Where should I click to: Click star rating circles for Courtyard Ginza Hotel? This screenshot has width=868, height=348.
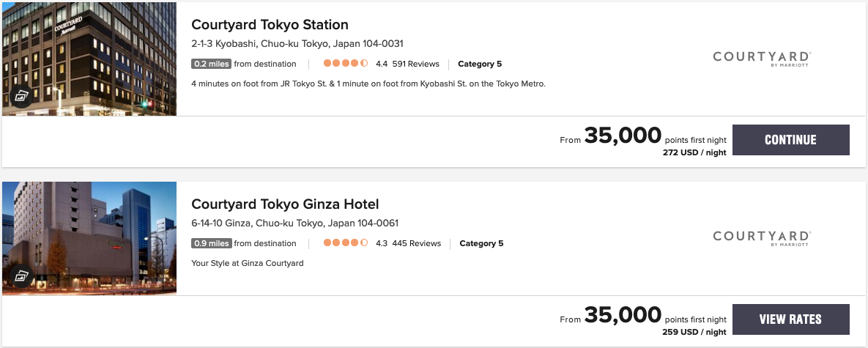[x=346, y=243]
